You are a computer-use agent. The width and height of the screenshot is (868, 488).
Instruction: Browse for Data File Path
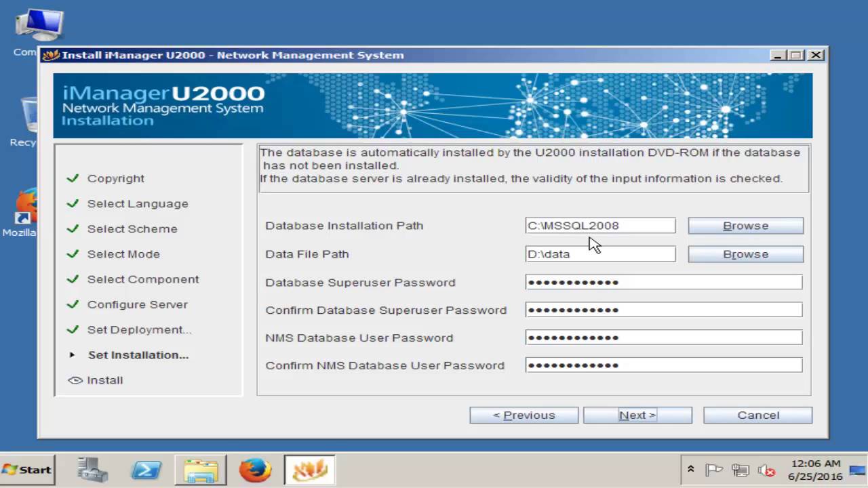pyautogui.click(x=745, y=254)
